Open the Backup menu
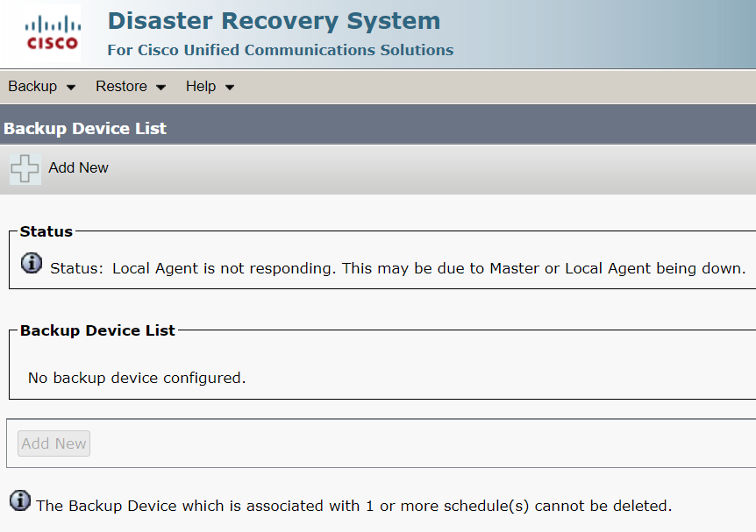This screenshot has width=756, height=532. (x=33, y=86)
